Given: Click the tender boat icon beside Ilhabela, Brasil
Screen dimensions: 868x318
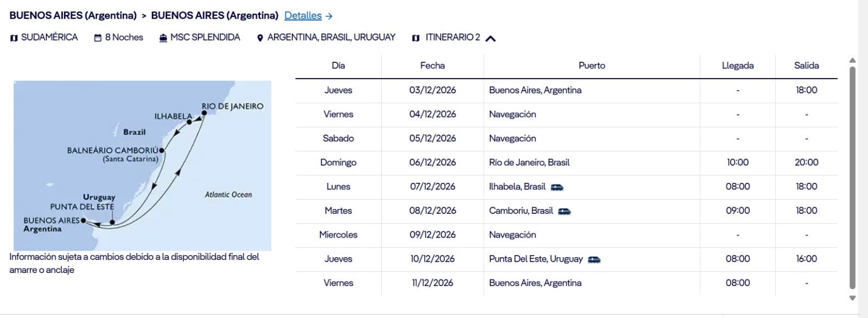Looking at the screenshot, I should coord(557,187).
